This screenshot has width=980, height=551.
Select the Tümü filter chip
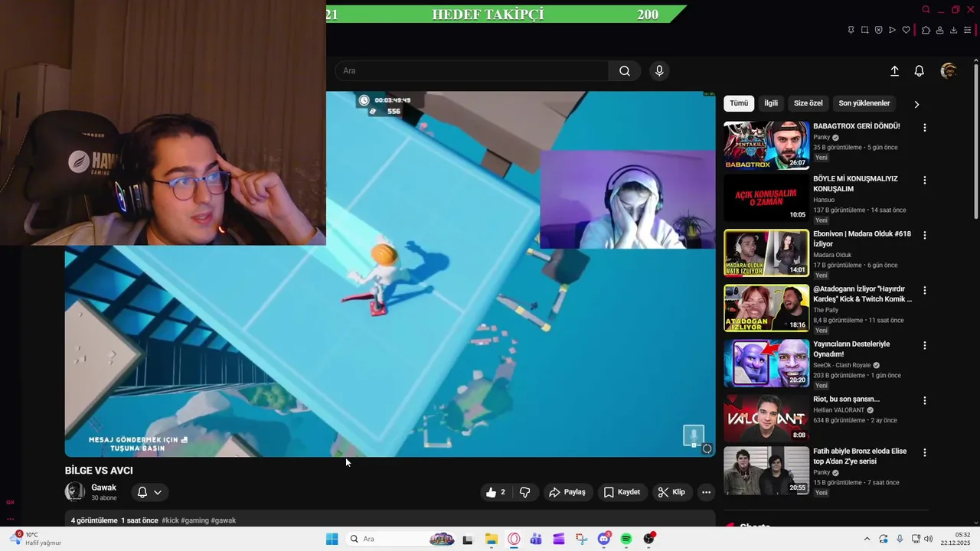pyautogui.click(x=739, y=103)
